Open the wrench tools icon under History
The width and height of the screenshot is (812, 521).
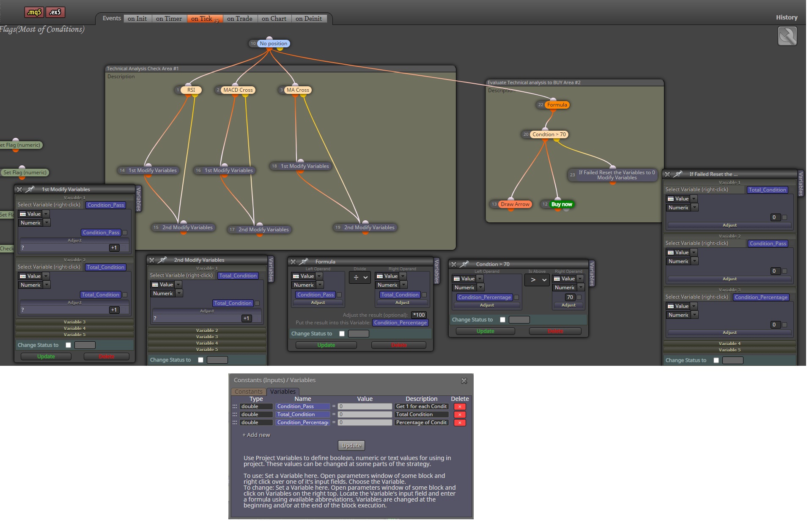click(x=787, y=36)
